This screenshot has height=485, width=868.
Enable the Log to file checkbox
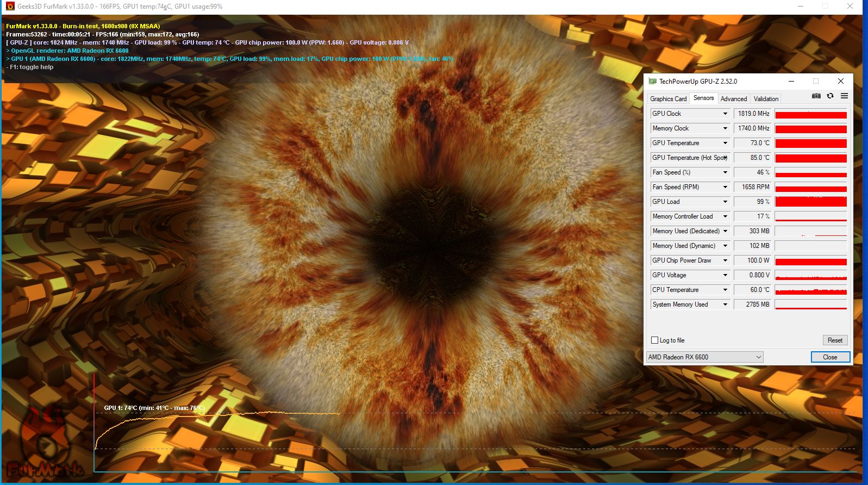point(654,340)
